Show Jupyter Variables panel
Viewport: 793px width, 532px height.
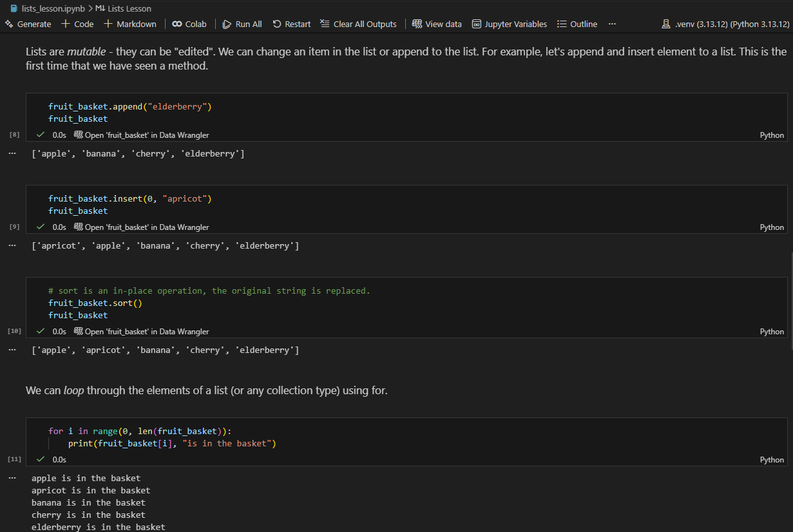point(509,24)
